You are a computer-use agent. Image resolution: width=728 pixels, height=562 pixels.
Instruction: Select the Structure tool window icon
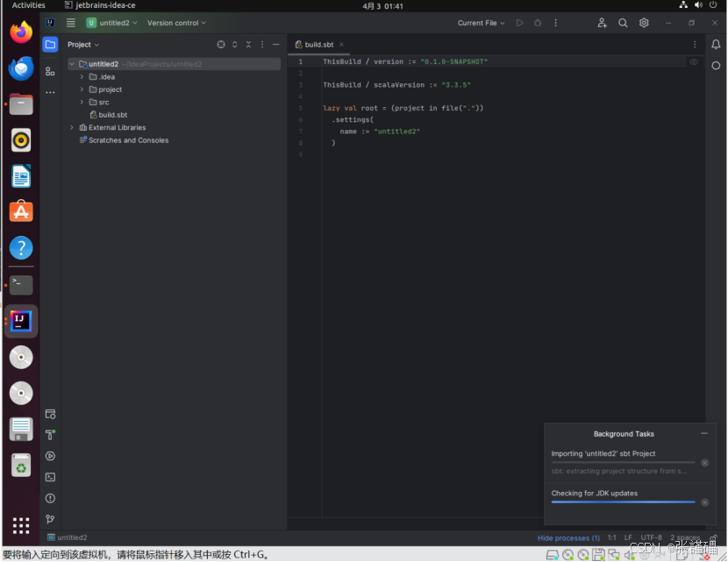coord(50,72)
